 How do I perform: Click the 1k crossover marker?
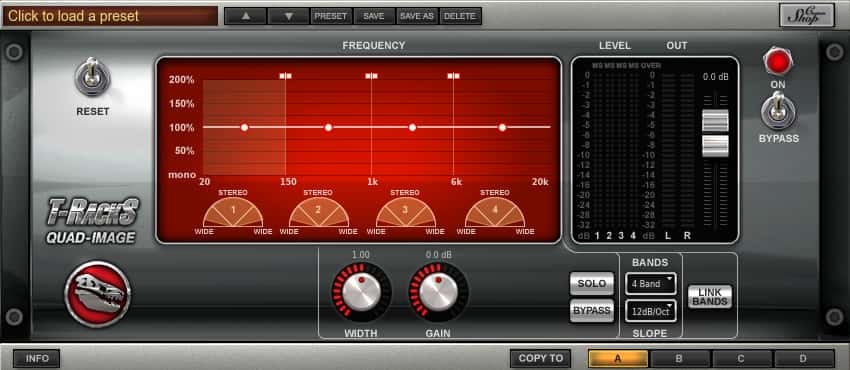click(371, 76)
